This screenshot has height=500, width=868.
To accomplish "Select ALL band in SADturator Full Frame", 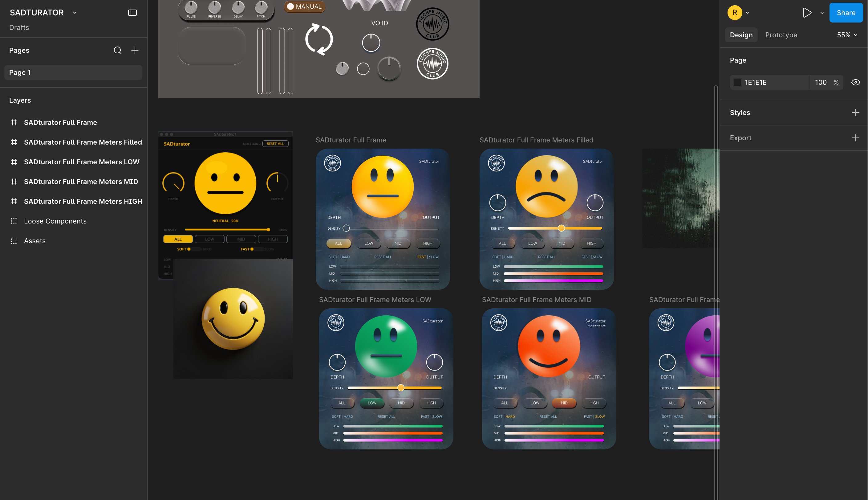I will coord(338,244).
